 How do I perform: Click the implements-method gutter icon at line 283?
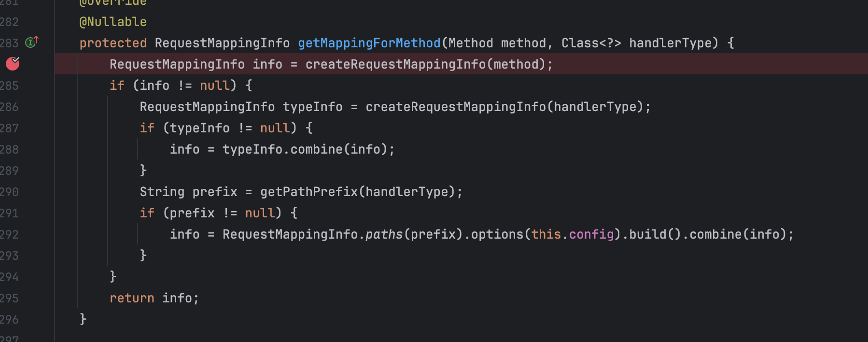pyautogui.click(x=31, y=42)
